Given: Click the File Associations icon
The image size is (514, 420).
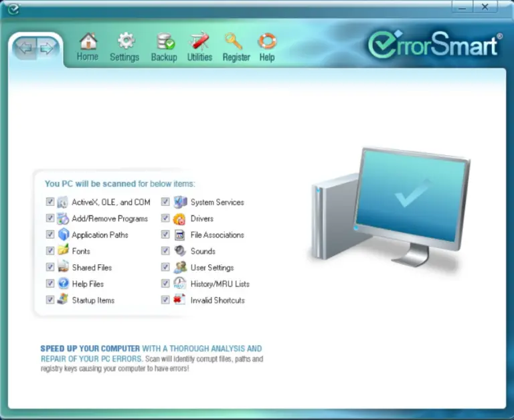Looking at the screenshot, I should [179, 235].
